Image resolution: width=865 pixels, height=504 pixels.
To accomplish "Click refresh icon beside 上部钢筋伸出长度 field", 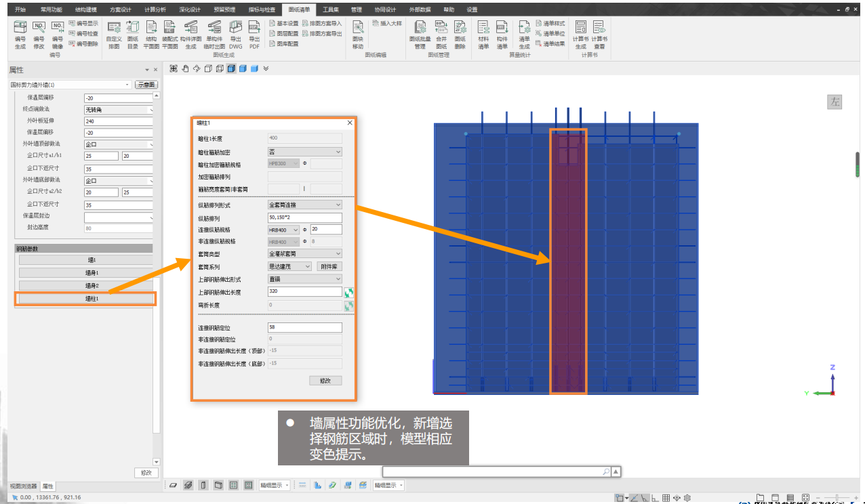I will 349,292.
